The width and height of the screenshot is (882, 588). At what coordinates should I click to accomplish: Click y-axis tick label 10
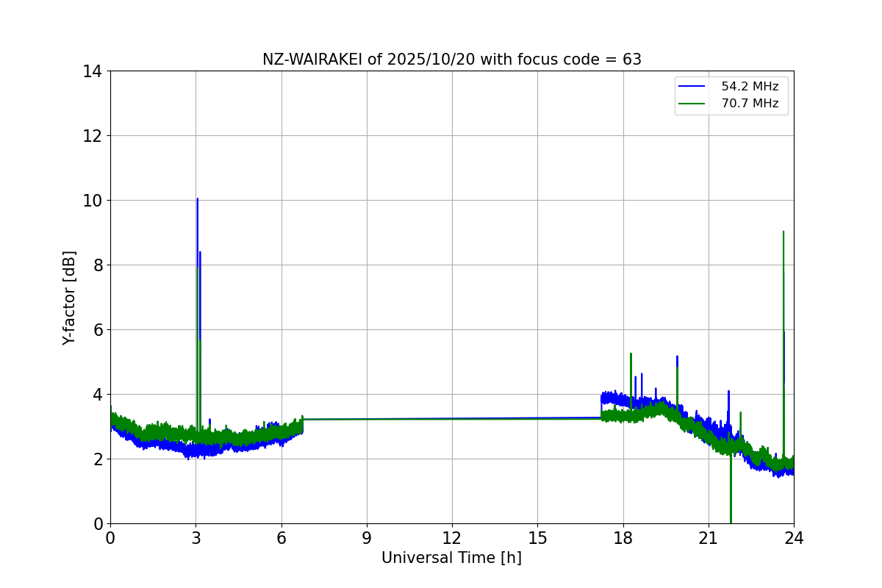tap(92, 201)
